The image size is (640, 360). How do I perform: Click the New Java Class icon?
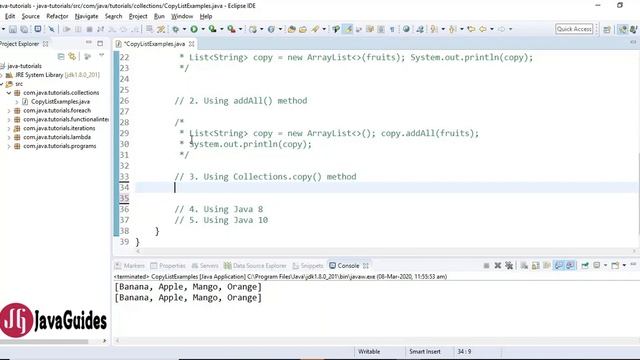pos(271,29)
